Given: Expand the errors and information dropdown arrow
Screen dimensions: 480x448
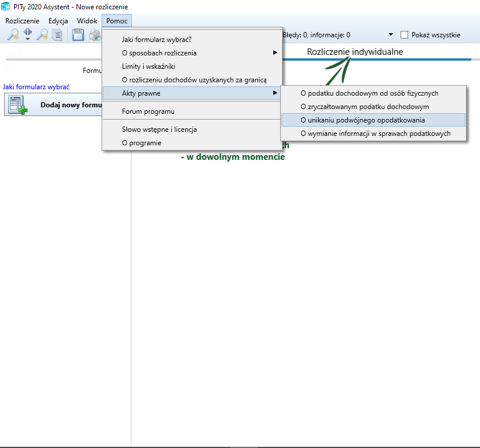Looking at the screenshot, I should coord(391,35).
